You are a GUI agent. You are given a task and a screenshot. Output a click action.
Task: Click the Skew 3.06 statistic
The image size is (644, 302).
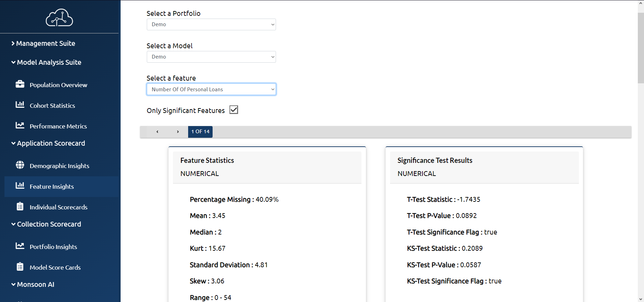(207, 281)
